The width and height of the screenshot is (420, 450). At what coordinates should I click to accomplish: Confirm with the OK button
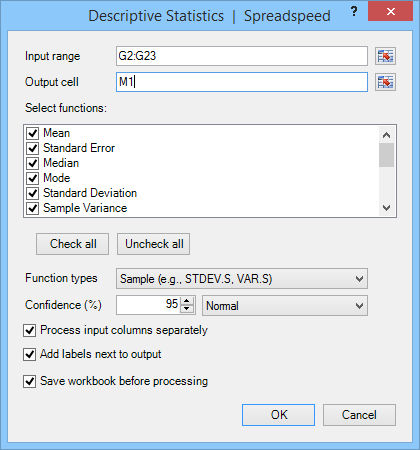pyautogui.click(x=279, y=415)
